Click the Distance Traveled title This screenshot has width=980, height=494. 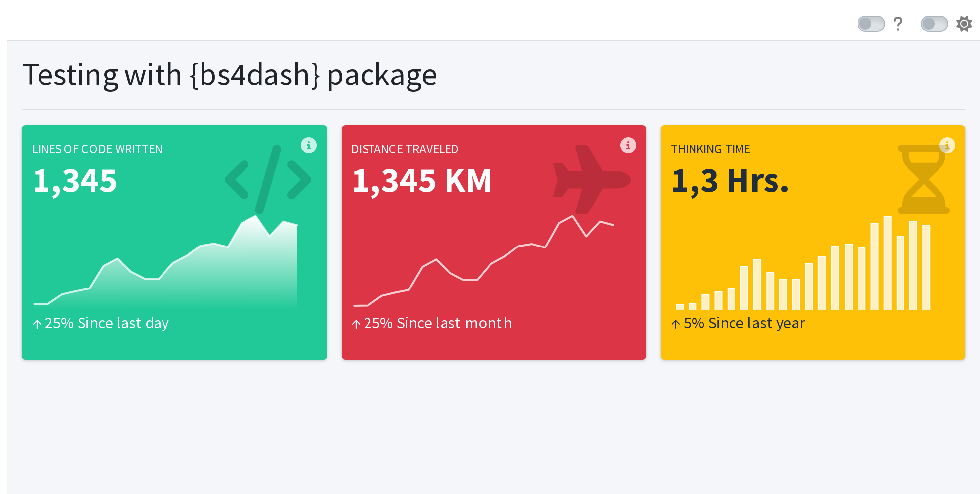click(x=405, y=149)
